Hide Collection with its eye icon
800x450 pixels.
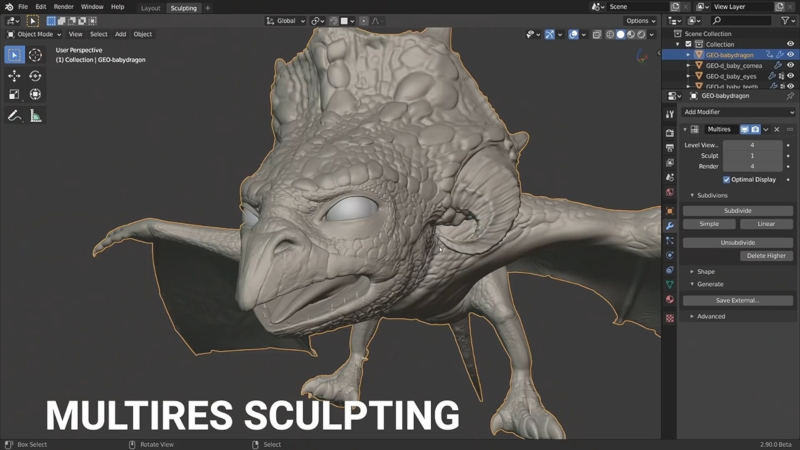[790, 44]
